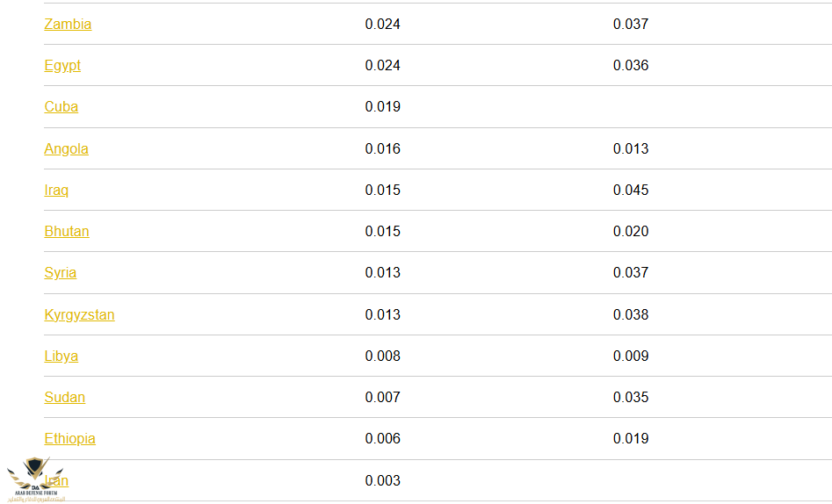Screen dimensions: 832x504
Task: Click the Sudan link
Action: tap(64, 398)
